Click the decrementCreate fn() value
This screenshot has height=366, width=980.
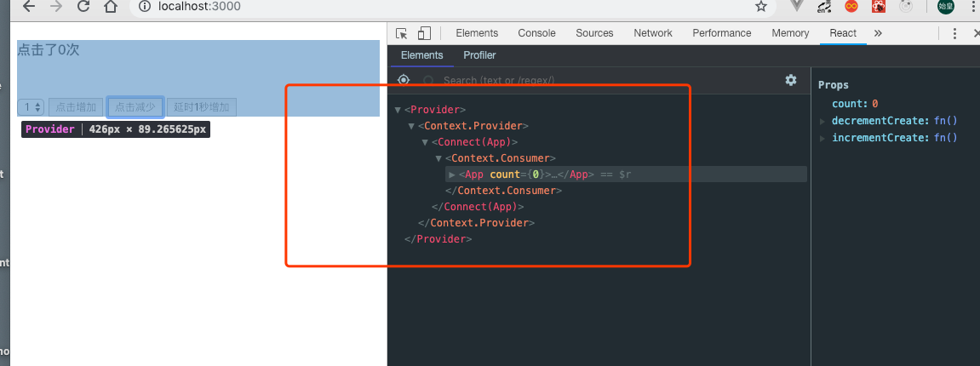coord(946,121)
